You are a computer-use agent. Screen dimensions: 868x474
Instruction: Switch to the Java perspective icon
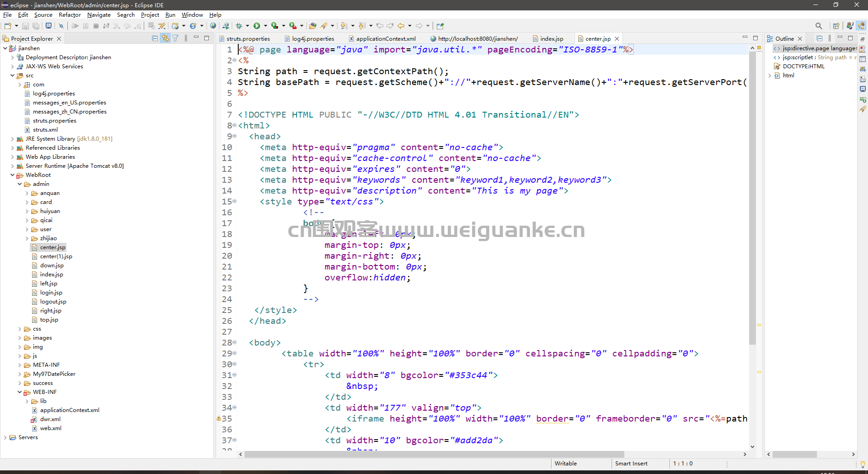[850, 26]
